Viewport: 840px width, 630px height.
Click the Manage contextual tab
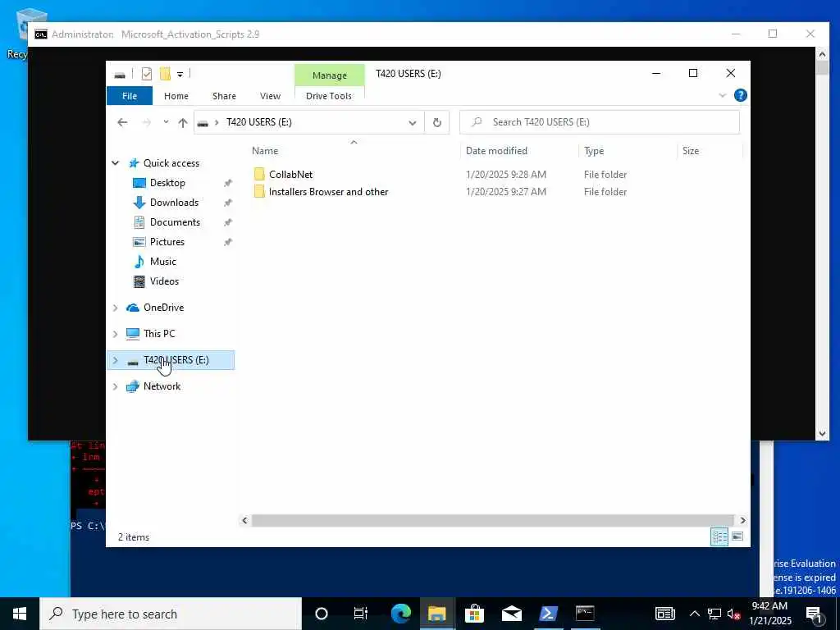pyautogui.click(x=330, y=75)
